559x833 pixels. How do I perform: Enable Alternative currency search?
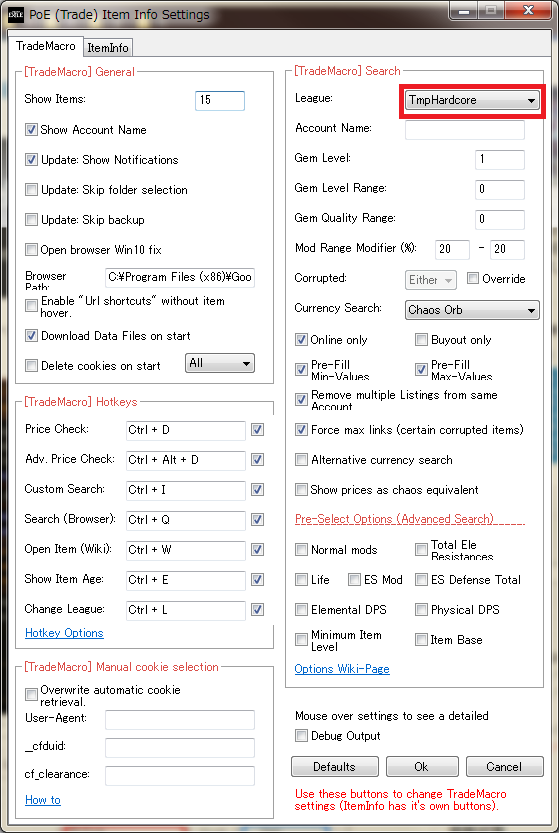point(301,460)
